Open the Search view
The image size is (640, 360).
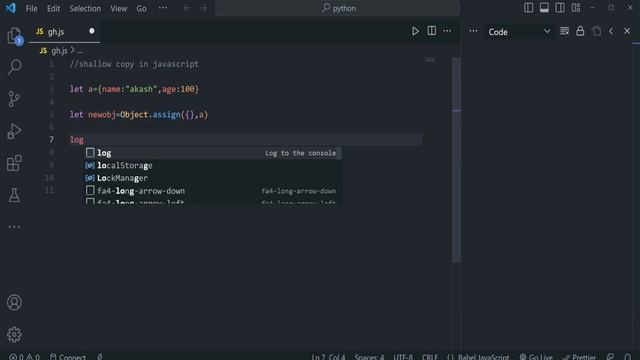[x=15, y=67]
